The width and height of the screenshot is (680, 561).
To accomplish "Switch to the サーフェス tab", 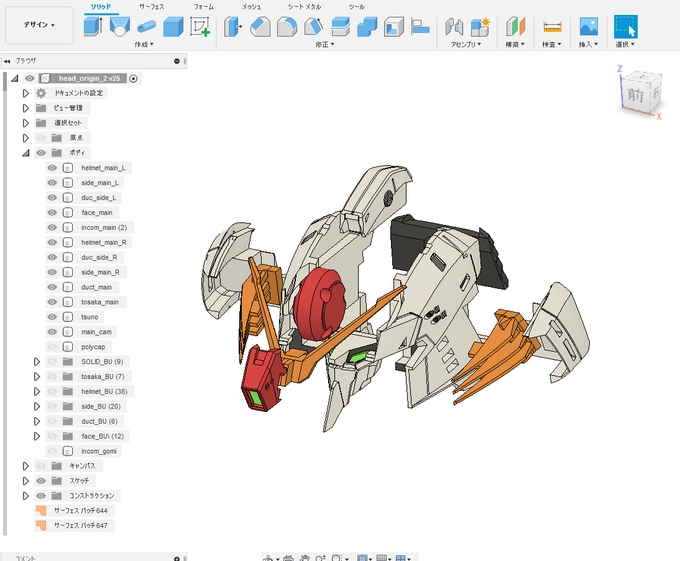I will click(x=151, y=7).
